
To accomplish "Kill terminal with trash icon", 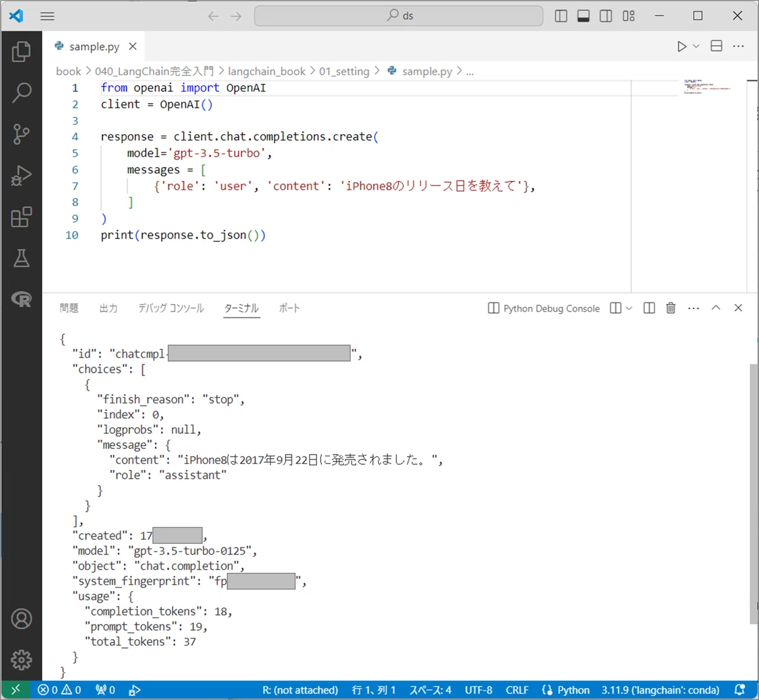I will coord(670,308).
